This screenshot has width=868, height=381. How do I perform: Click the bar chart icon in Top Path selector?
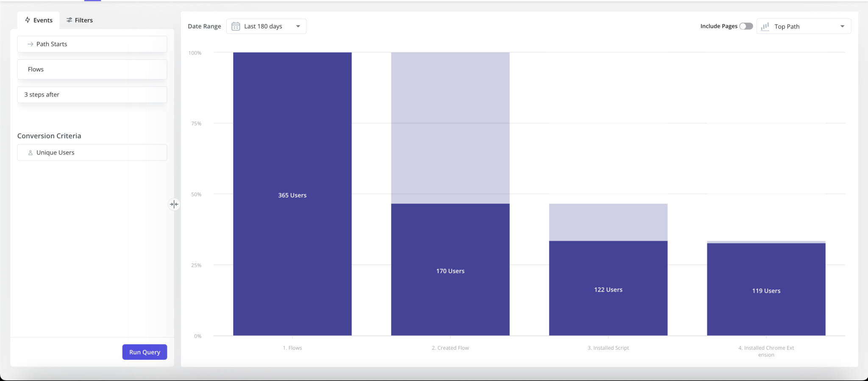tap(765, 26)
